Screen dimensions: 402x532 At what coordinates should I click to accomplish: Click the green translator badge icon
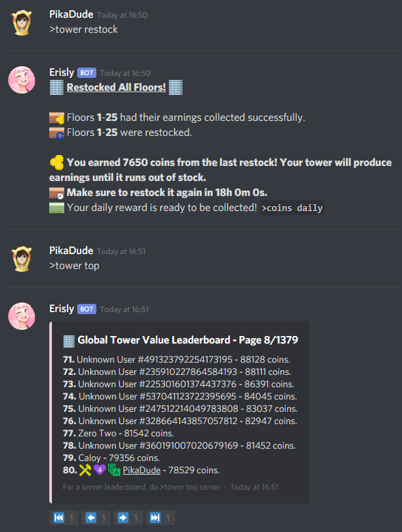click(x=114, y=470)
